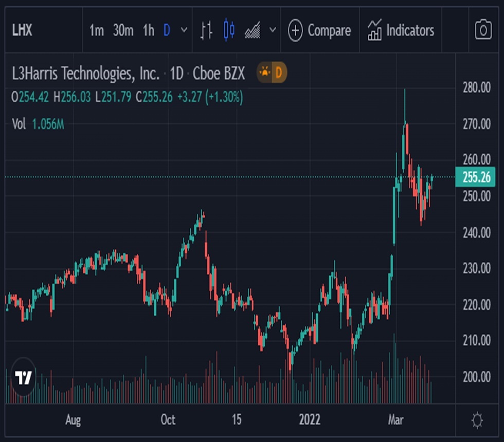Select the 1m timeframe
The height and width of the screenshot is (442, 504).
click(97, 30)
